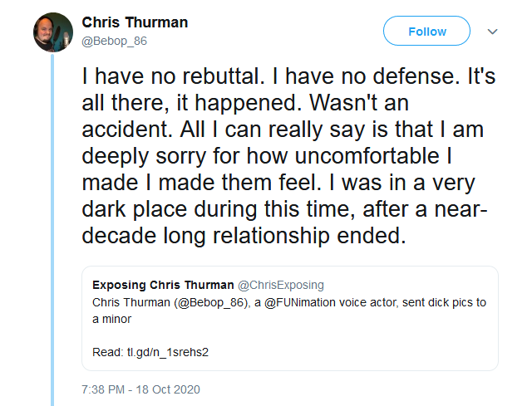Click the "Read:" label in quoted tweet
532x406 pixels.
click(x=106, y=351)
